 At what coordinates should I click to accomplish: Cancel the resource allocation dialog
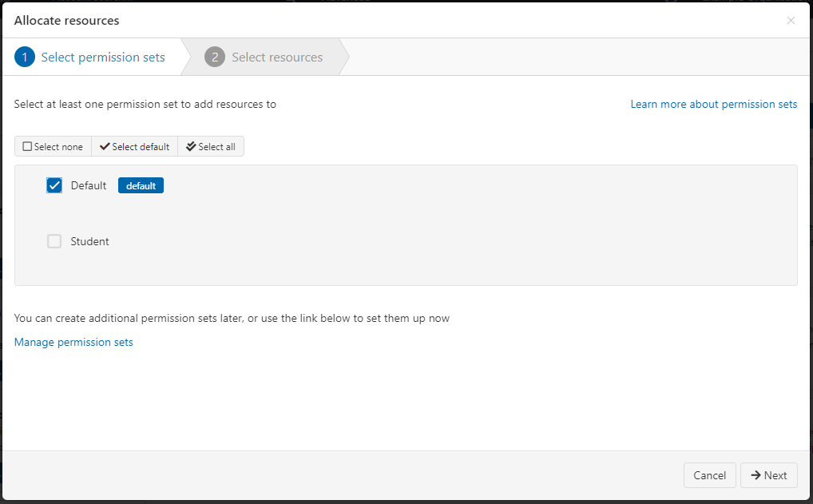point(709,475)
